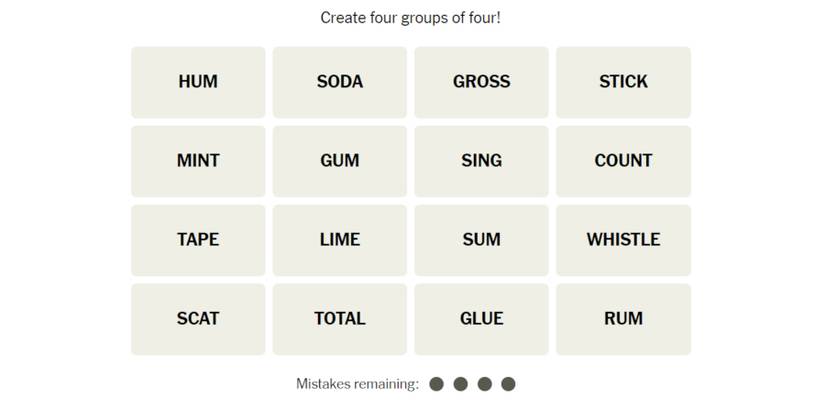Choose the SING word tile
The width and height of the screenshot is (825, 413).
[481, 161]
